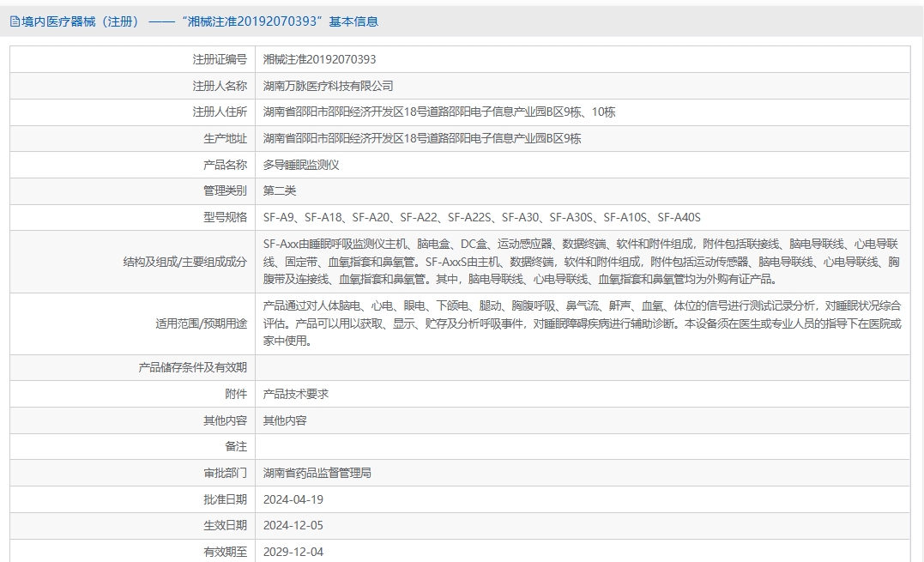Screen dimensions: 924x562
Task: Click the 审批部门 label
Action: click(225, 473)
